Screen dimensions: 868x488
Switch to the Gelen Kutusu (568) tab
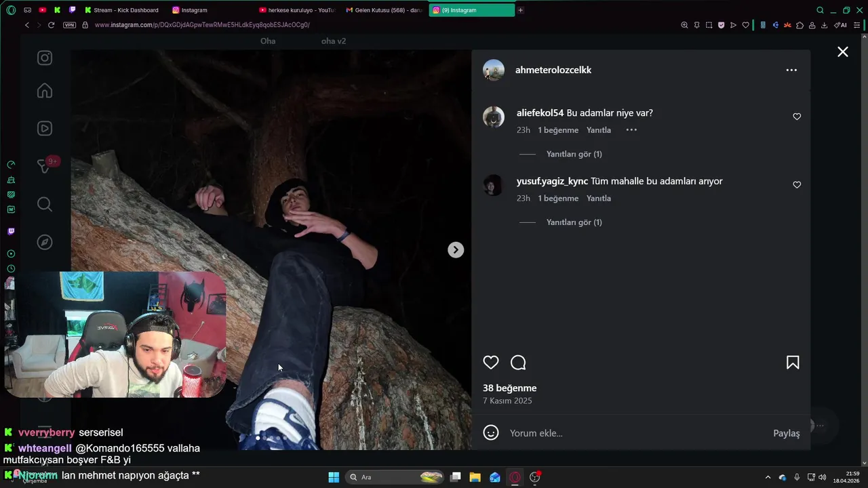coord(384,10)
